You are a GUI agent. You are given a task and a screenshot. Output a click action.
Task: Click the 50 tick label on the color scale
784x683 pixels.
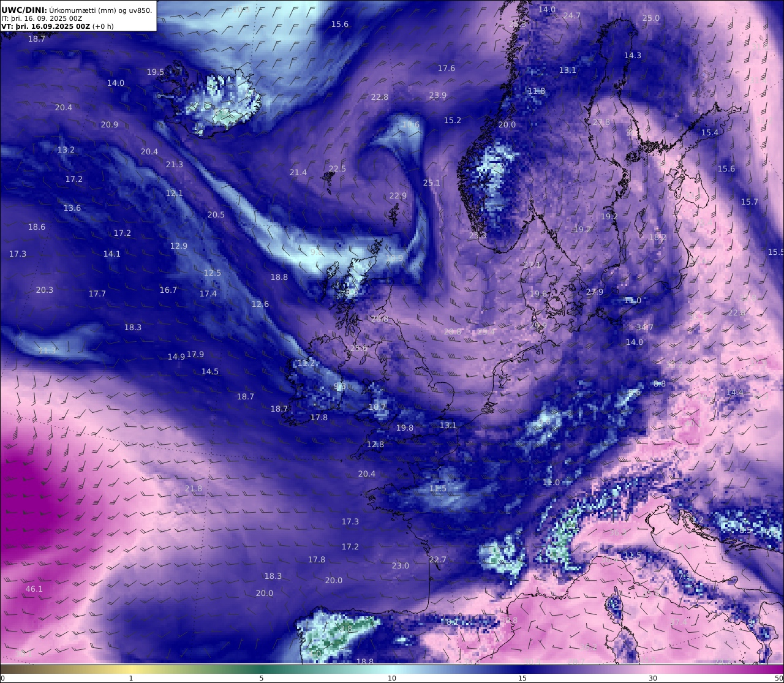(779, 678)
